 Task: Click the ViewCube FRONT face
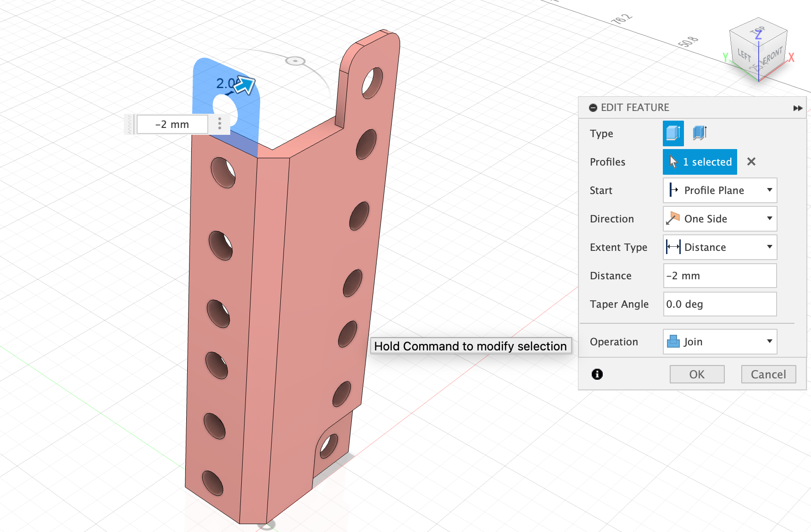[772, 55]
